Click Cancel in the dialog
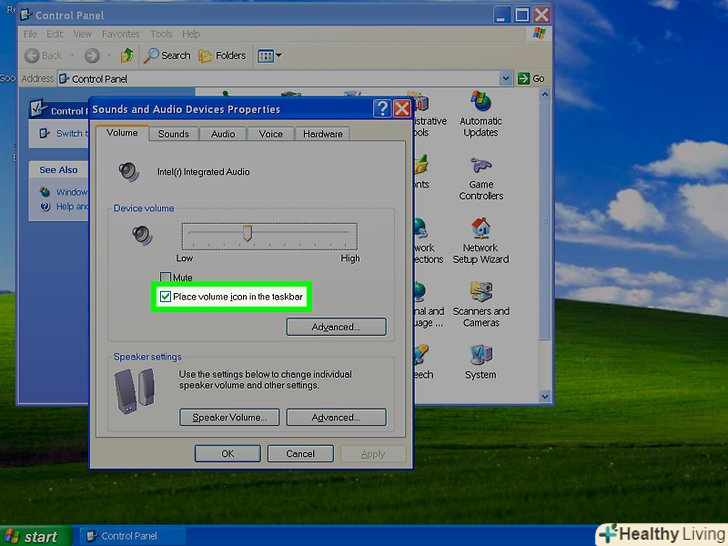Viewport: 728px width, 546px height. [300, 454]
